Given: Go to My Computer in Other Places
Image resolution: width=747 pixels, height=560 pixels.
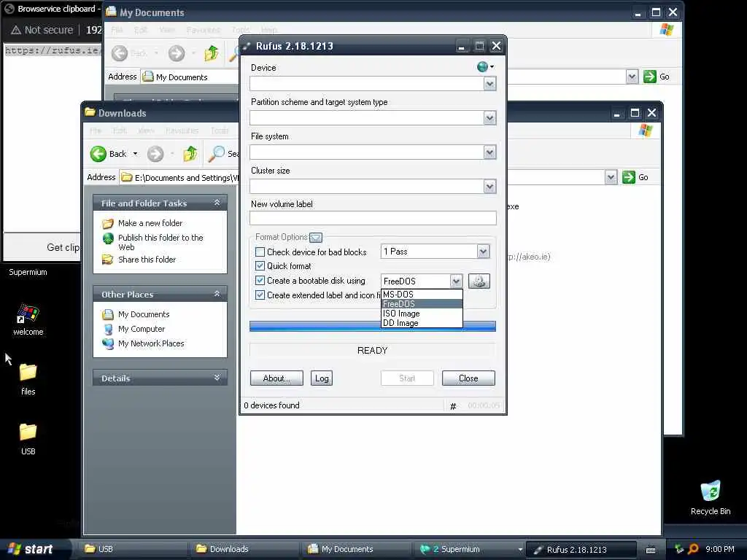Looking at the screenshot, I should [x=141, y=329].
